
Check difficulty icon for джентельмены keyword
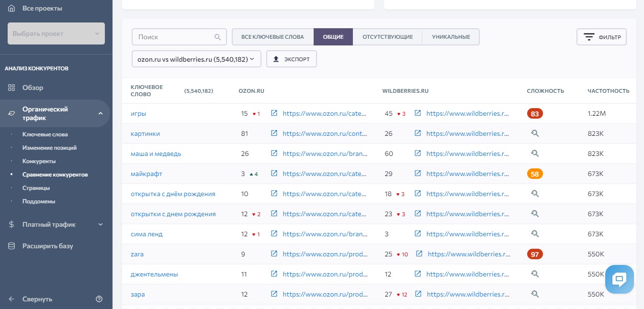535,274
